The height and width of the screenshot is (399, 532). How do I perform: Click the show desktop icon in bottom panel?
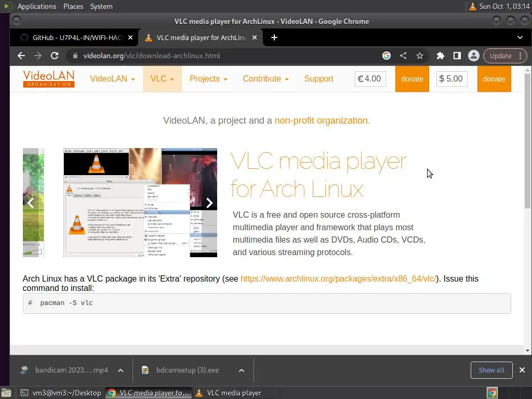6,393
